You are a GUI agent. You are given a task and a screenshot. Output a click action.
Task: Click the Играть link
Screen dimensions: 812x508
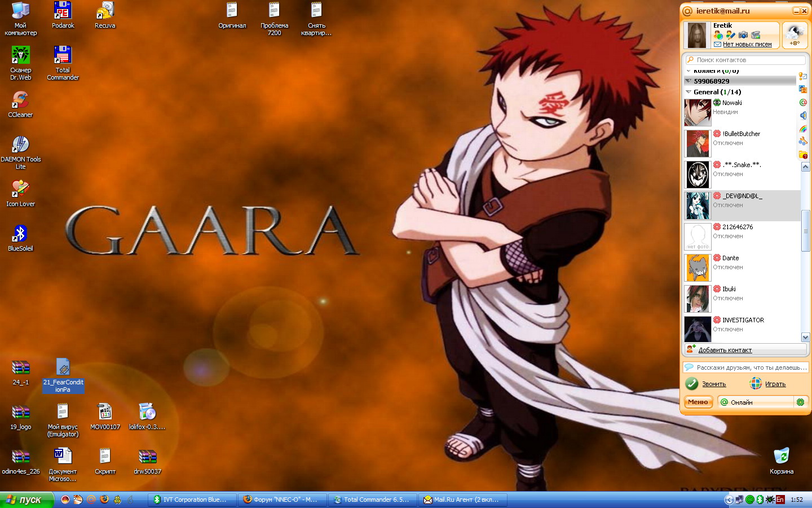click(775, 384)
